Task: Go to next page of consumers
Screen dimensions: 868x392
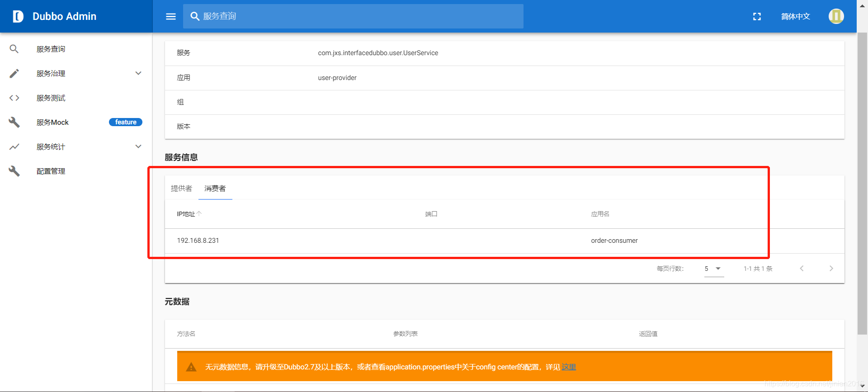Action: click(x=831, y=268)
